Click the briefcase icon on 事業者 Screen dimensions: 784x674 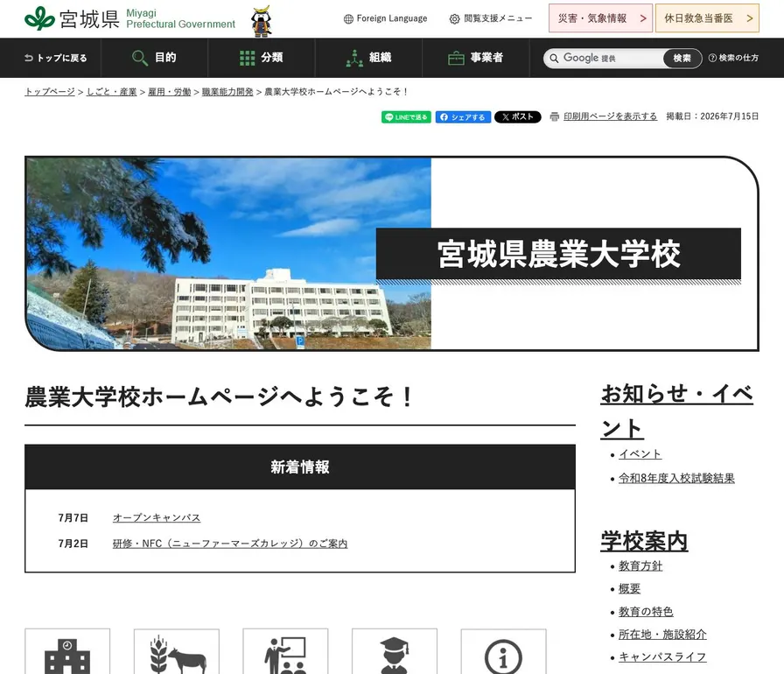click(456, 58)
